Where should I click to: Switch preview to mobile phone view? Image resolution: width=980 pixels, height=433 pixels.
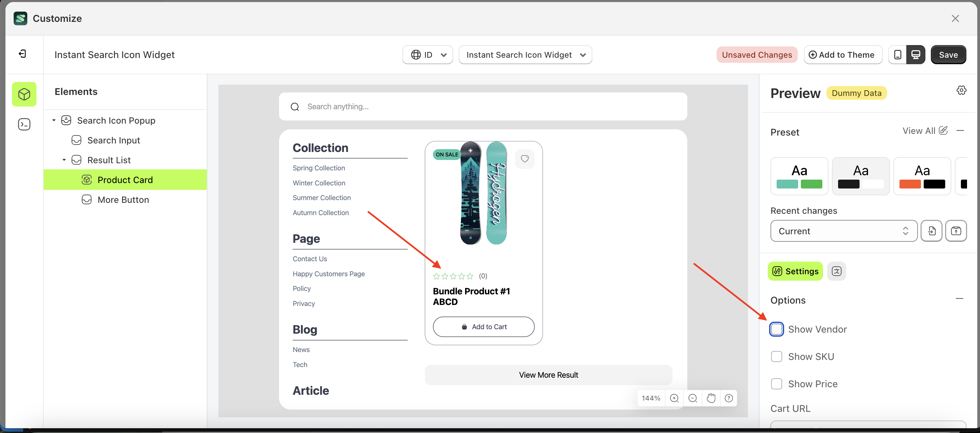898,54
